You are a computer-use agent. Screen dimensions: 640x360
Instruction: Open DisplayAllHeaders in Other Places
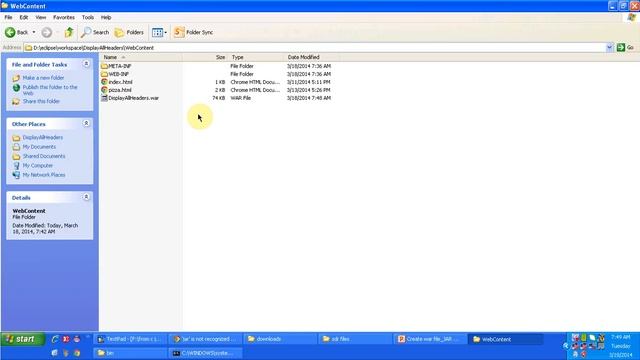tap(42, 138)
